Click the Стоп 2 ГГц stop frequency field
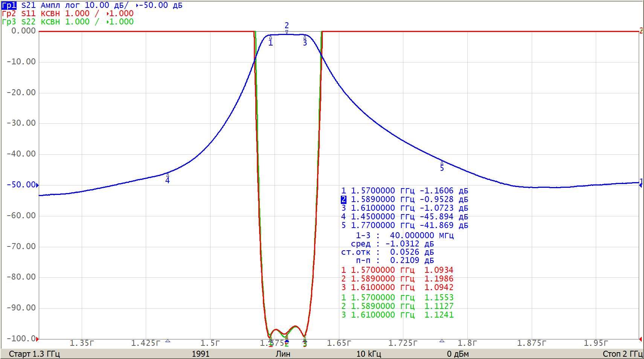The image size is (644, 359). (622, 354)
